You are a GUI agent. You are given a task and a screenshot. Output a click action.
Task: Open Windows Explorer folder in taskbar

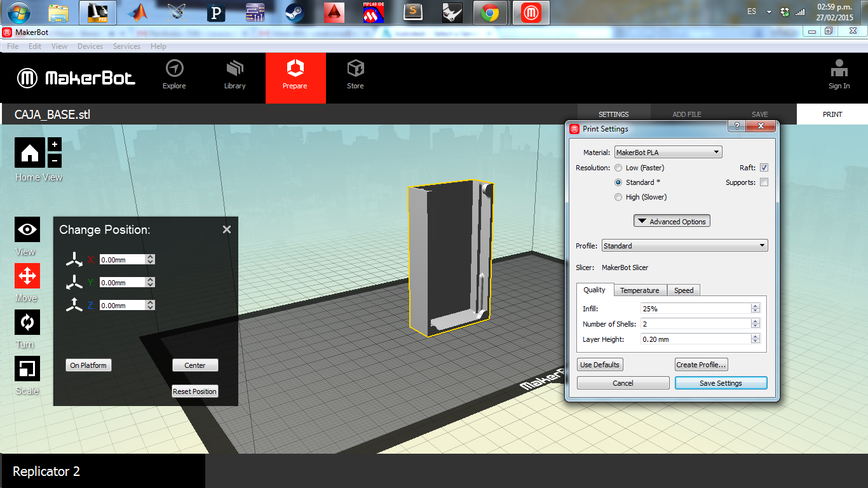[x=58, y=12]
